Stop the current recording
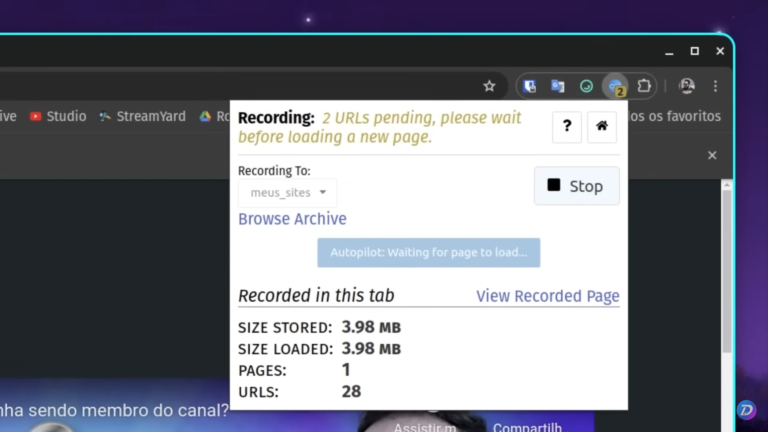Screen dimensions: 768x432 [x=576, y=186]
